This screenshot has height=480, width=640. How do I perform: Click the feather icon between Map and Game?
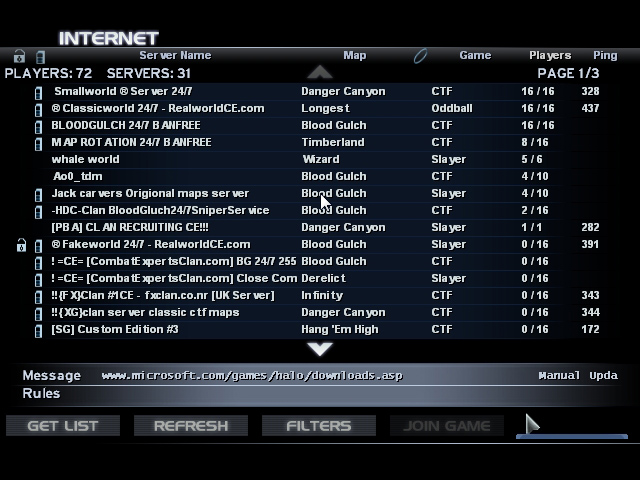(x=420, y=56)
